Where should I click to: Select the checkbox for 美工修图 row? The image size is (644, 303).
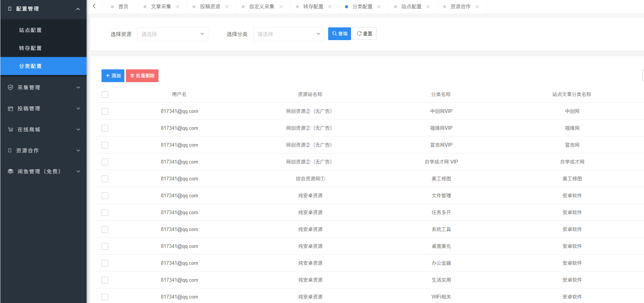click(105, 179)
